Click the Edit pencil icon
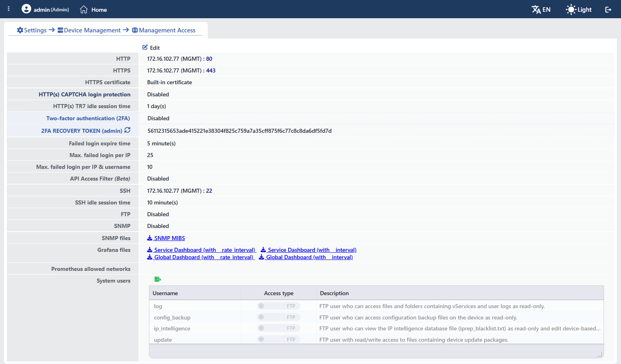This screenshot has height=364, width=621. (145, 47)
